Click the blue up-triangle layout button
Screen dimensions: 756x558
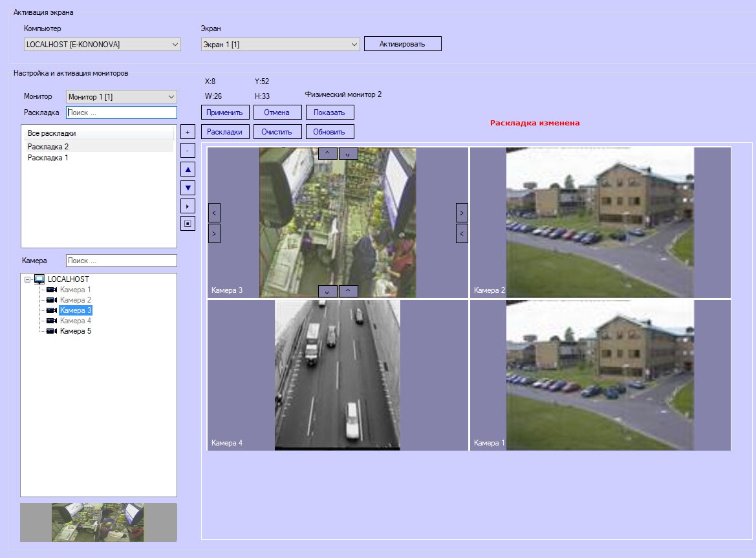pos(187,169)
